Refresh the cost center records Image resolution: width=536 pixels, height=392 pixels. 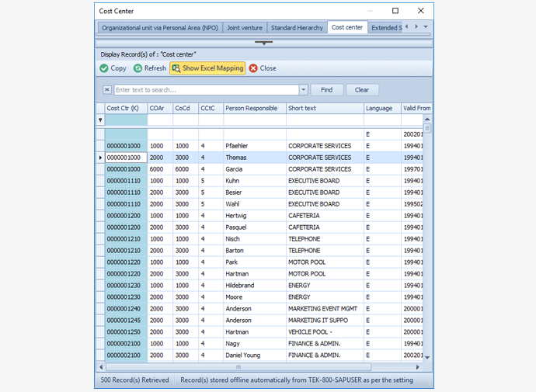[x=137, y=68]
